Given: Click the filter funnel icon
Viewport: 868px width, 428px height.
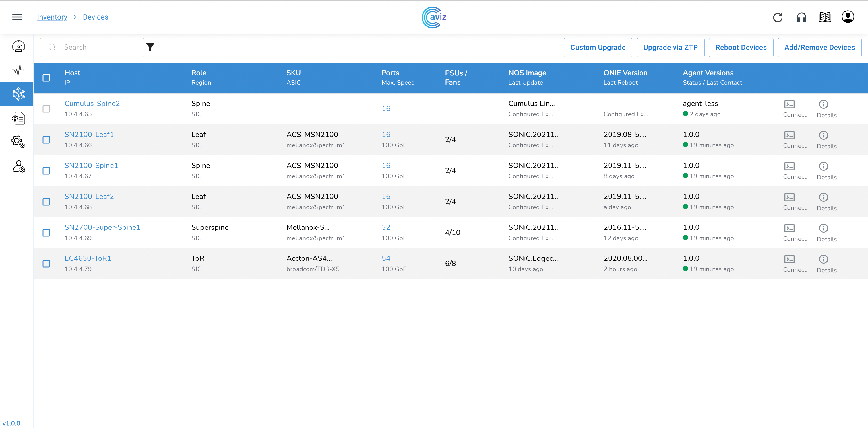Looking at the screenshot, I should (x=150, y=47).
